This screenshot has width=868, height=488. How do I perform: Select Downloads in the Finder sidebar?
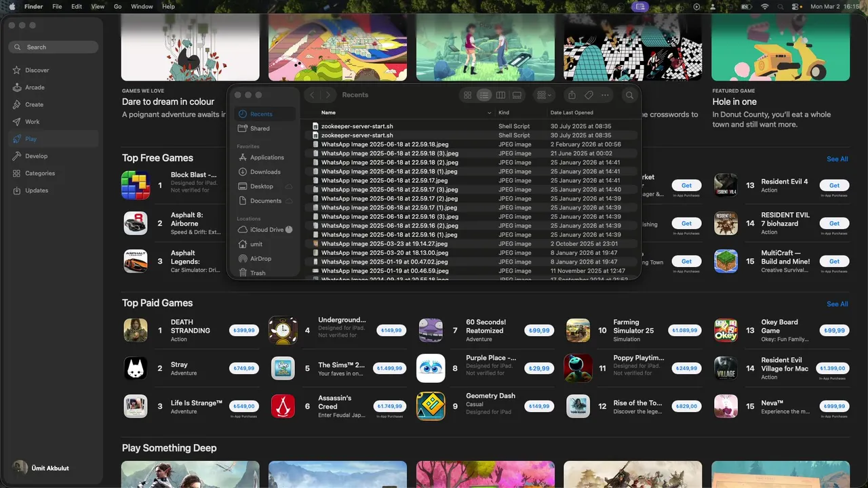[265, 172]
